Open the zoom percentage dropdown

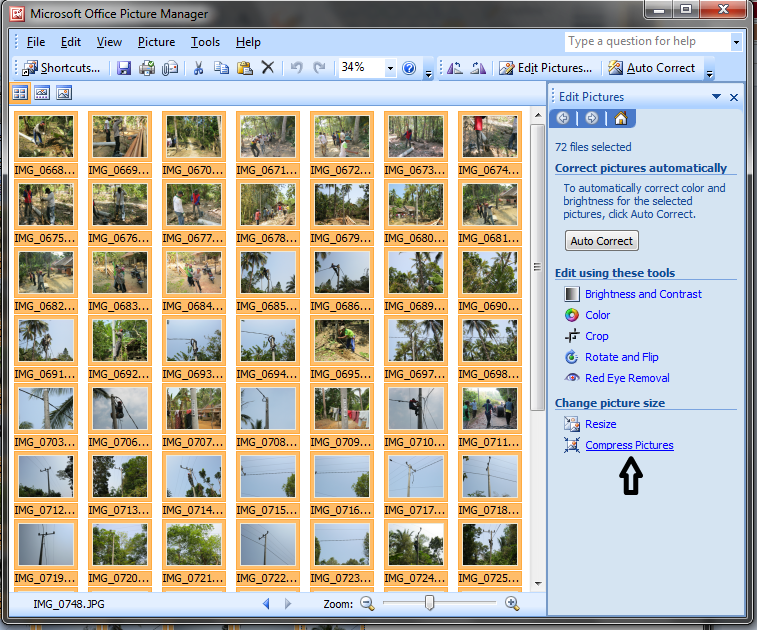pyautogui.click(x=390, y=68)
